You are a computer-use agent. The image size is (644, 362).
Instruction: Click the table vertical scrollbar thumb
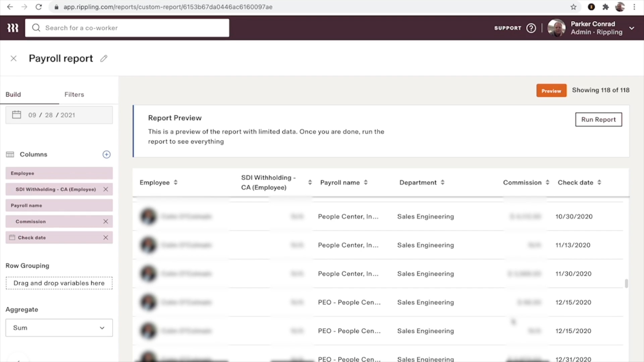point(626,284)
